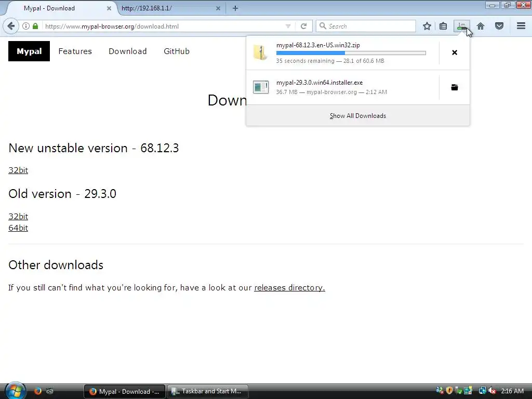Click the security shield tray icon
Screen dimensions: 532x399
pyautogui.click(x=449, y=391)
